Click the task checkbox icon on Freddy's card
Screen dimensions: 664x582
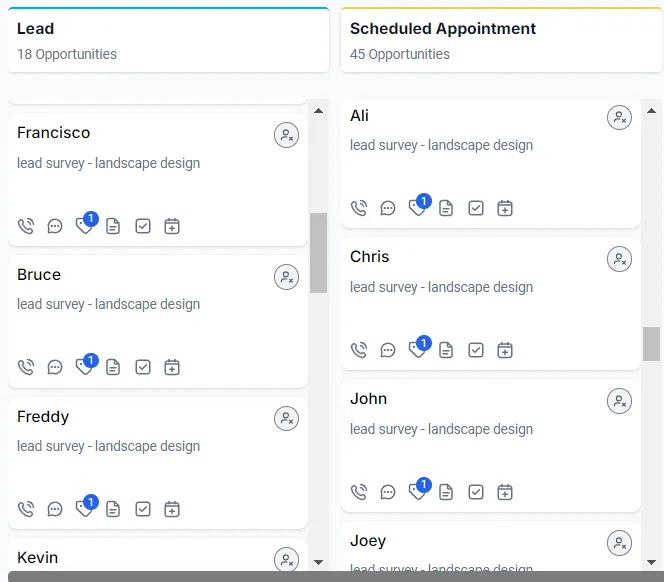(x=143, y=509)
